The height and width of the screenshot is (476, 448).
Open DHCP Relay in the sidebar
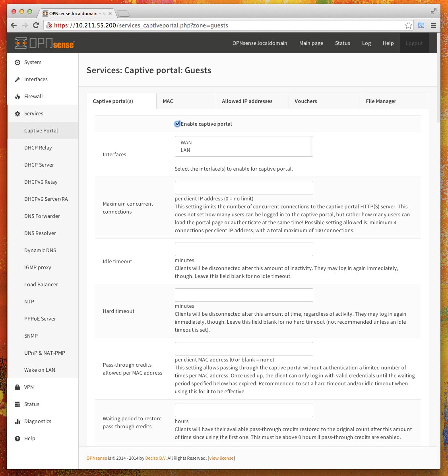(x=43, y=148)
